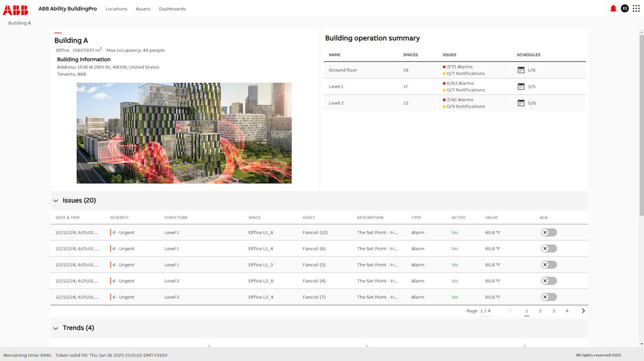Viewport: 644px width, 361px height.
Task: Open the Locations menu
Action: click(x=116, y=9)
